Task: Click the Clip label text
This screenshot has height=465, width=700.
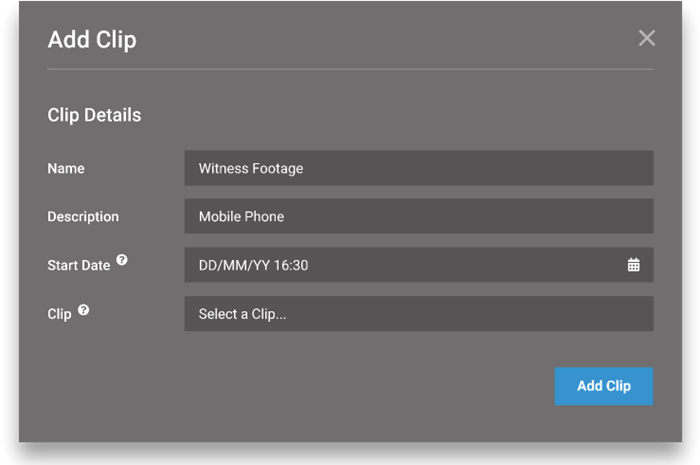Action: coord(59,314)
